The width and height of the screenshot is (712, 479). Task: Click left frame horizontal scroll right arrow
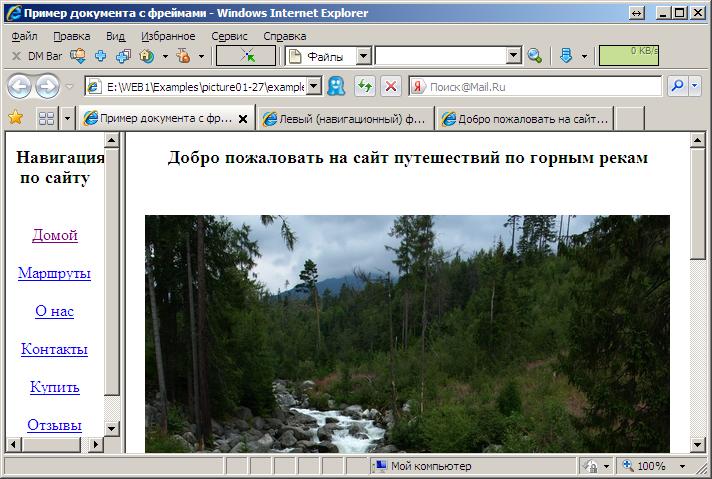coord(95,444)
